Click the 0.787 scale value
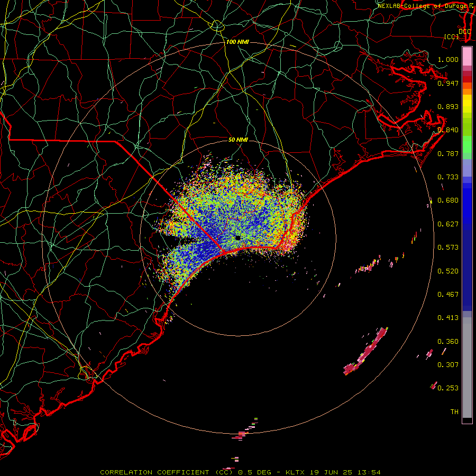Screen dimensions: 476x476 448,153
